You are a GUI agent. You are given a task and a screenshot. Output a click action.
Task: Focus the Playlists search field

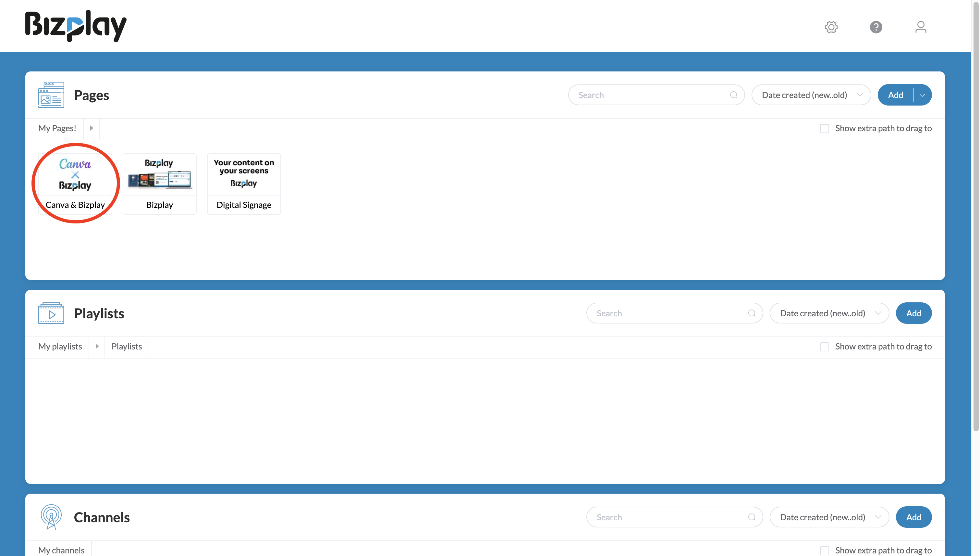pos(674,313)
